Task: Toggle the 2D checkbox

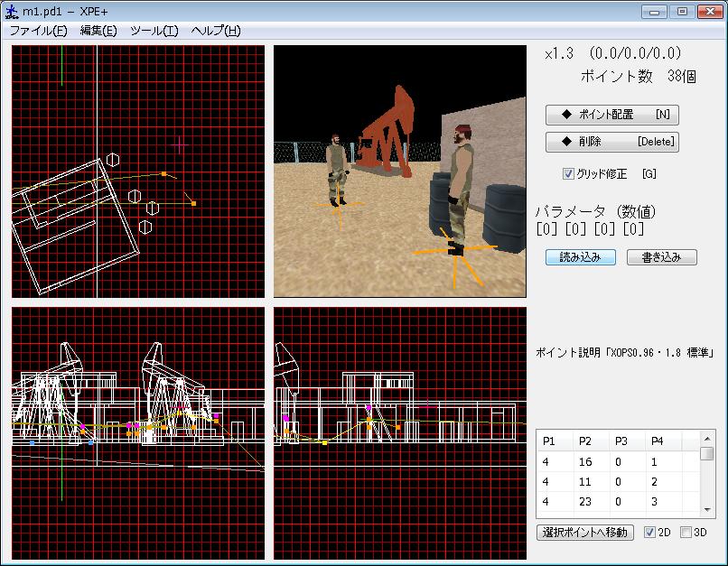Action: (x=649, y=532)
